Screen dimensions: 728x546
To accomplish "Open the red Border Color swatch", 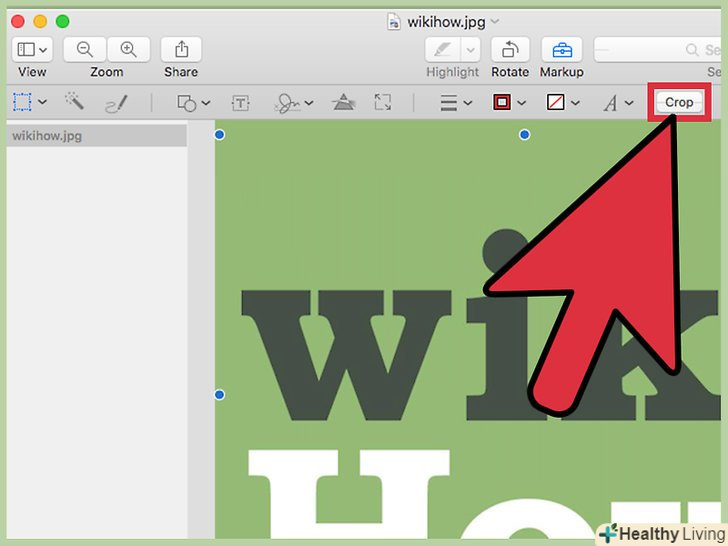I will click(x=509, y=102).
